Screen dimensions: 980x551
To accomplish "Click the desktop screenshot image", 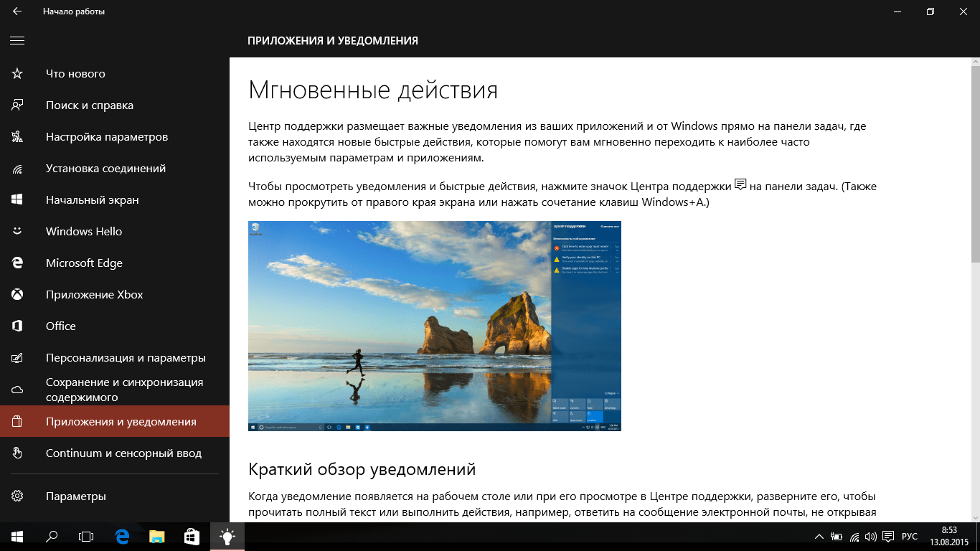I will pyautogui.click(x=435, y=326).
